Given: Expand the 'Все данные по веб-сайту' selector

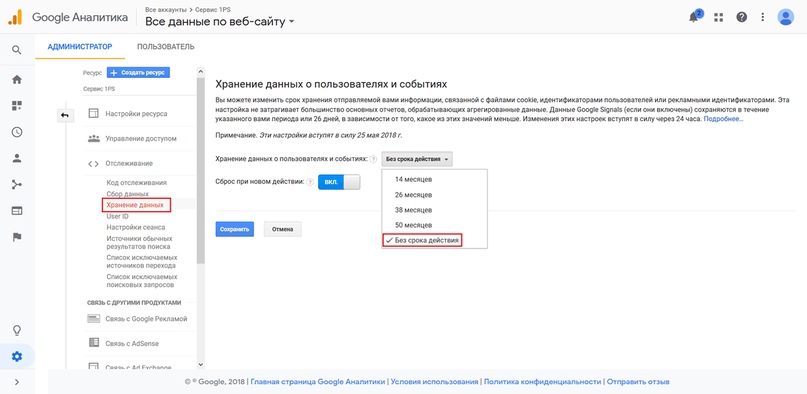Looking at the screenshot, I should click(x=220, y=22).
